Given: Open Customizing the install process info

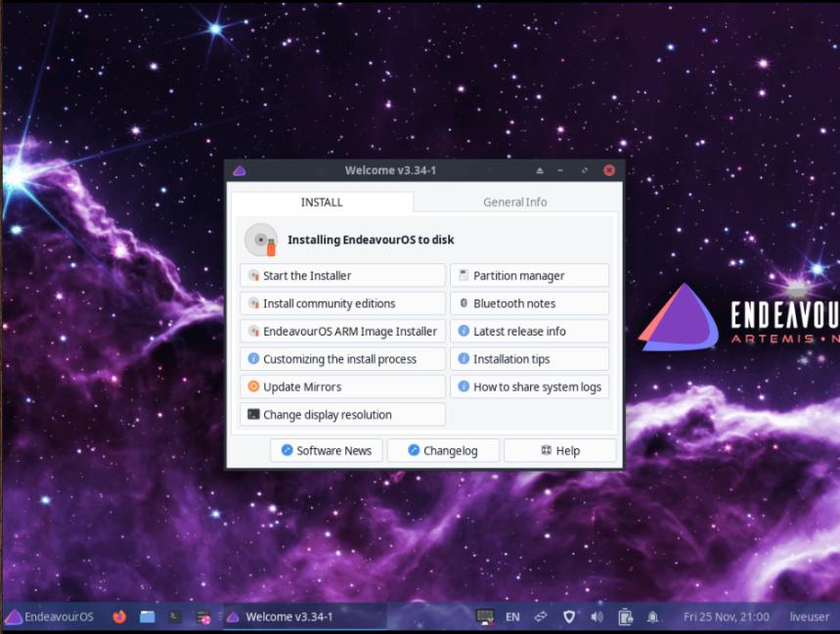Looking at the screenshot, I should tap(342, 359).
